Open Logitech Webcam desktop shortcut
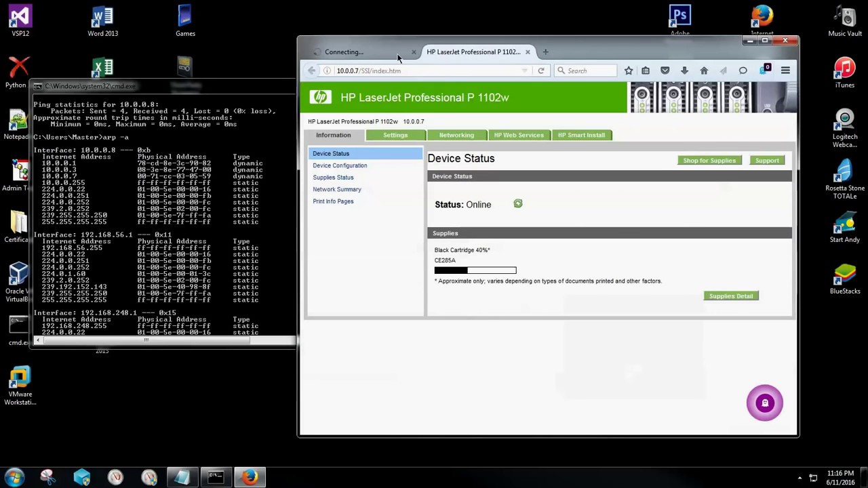The width and height of the screenshot is (868, 488). point(845,128)
